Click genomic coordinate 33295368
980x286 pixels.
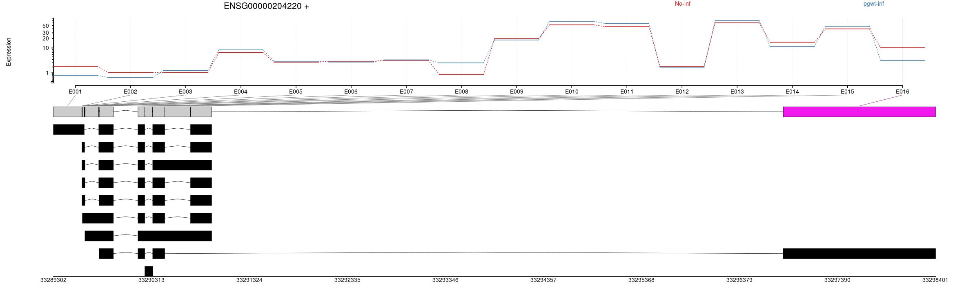pos(641,280)
